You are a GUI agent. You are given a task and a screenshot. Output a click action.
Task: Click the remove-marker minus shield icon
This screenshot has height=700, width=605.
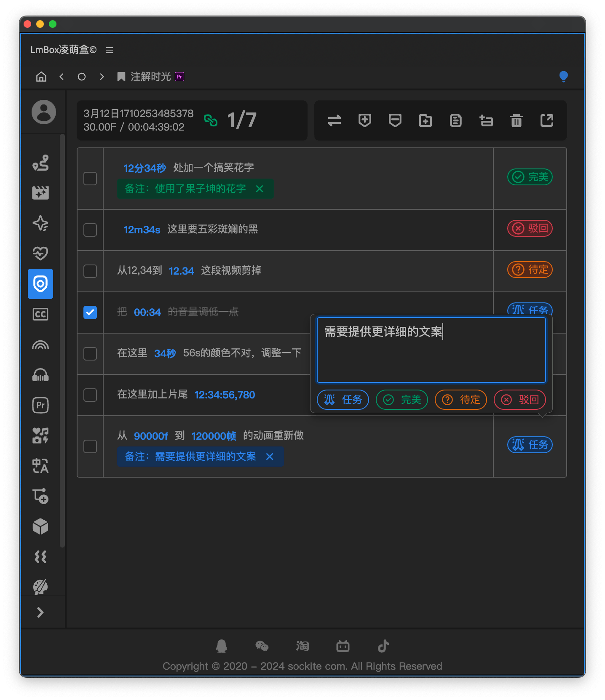[x=395, y=120]
